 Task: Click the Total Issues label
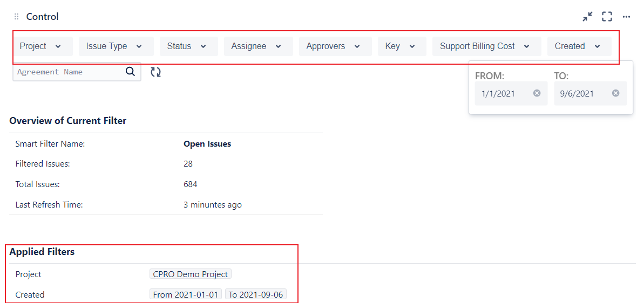click(x=38, y=184)
